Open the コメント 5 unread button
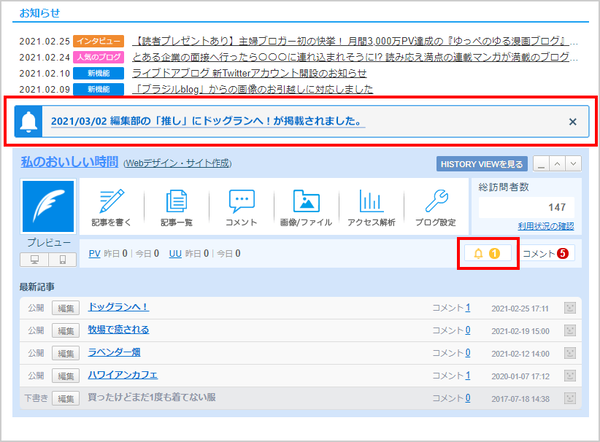The image size is (600, 442). (x=546, y=253)
